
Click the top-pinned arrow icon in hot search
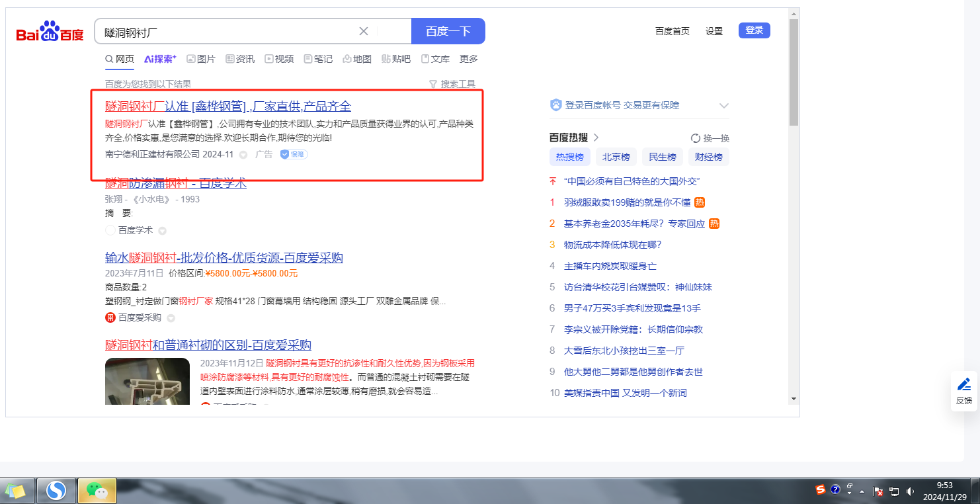click(x=553, y=181)
